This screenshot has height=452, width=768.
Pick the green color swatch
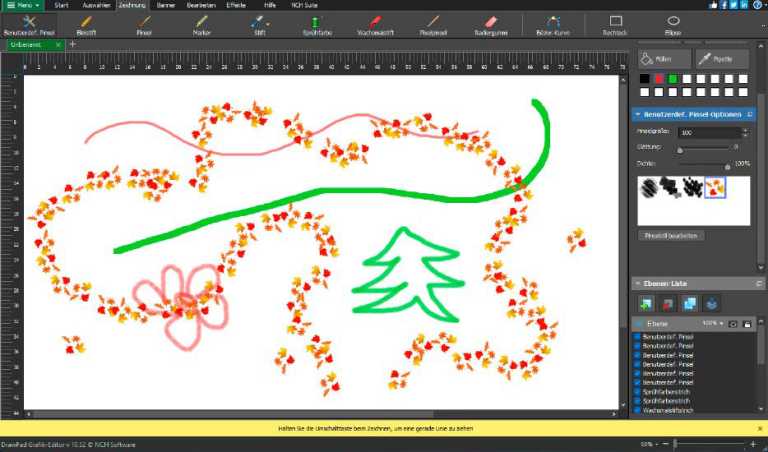(x=672, y=79)
